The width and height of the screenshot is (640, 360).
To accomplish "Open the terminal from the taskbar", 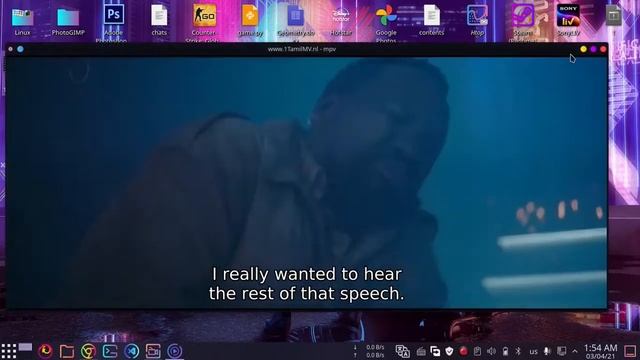I will pyautogui.click(x=110, y=351).
